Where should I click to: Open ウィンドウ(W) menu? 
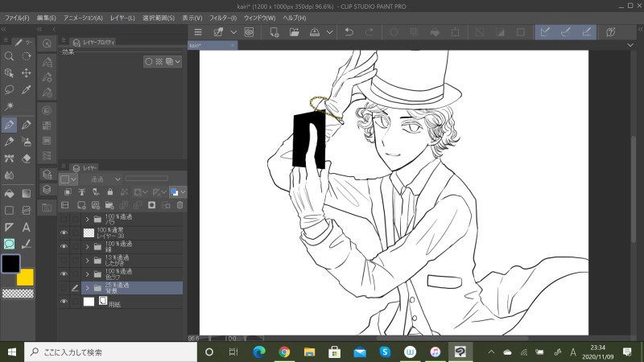[259, 18]
